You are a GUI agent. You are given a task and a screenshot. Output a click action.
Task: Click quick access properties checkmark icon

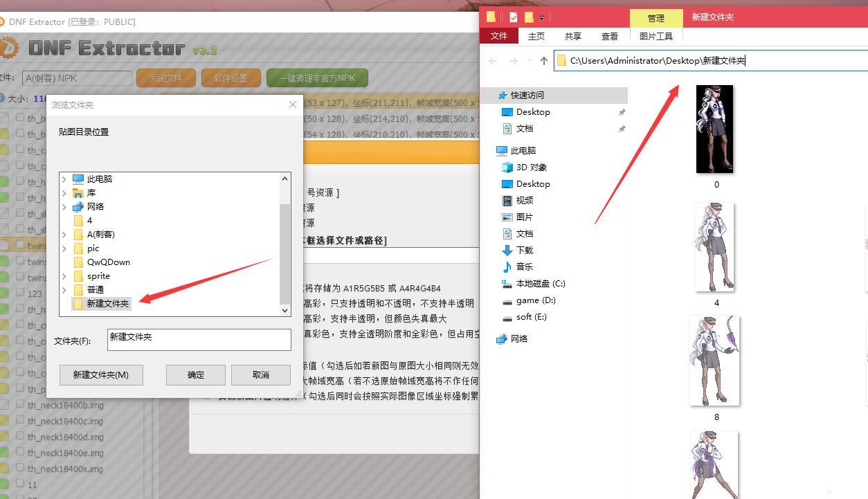point(514,17)
